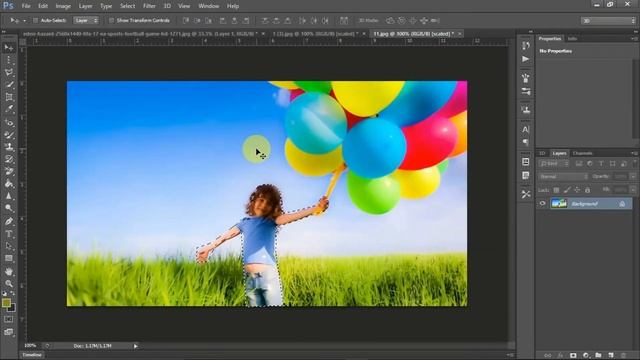The image size is (640, 360).
Task: Open the Character panel icon in the dock
Action: click(x=526, y=129)
